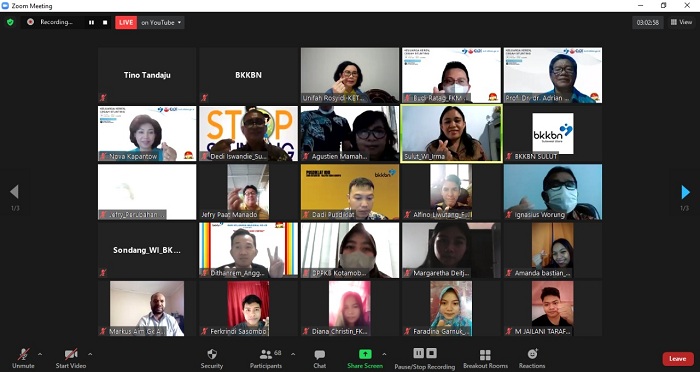
Task: Pause recording in the top recording bar
Action: pyautogui.click(x=92, y=22)
